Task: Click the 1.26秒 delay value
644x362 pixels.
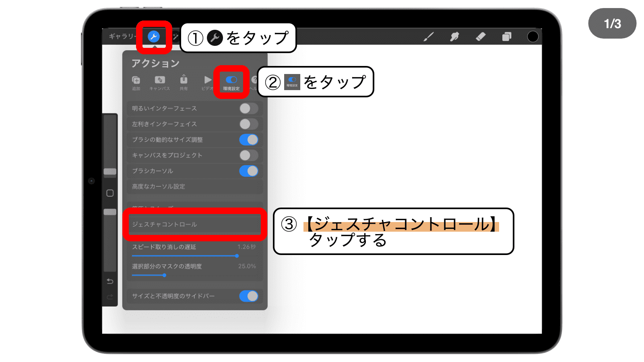Action: [x=246, y=247]
